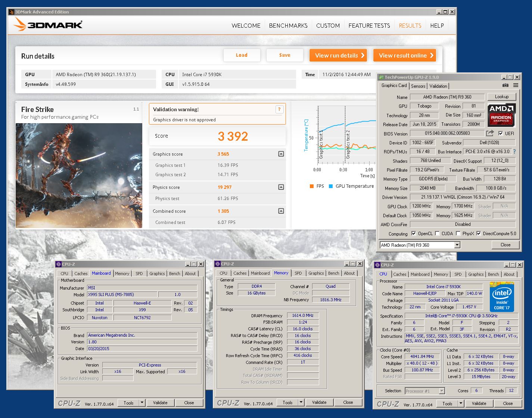This screenshot has height=418, width=532.
Task: Click the 3DMark logo
Action: tap(47, 25)
